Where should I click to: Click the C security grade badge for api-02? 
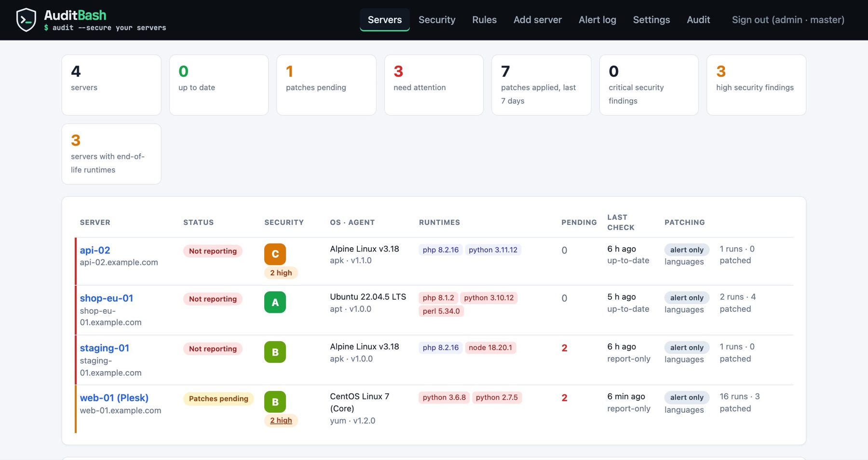tap(275, 254)
